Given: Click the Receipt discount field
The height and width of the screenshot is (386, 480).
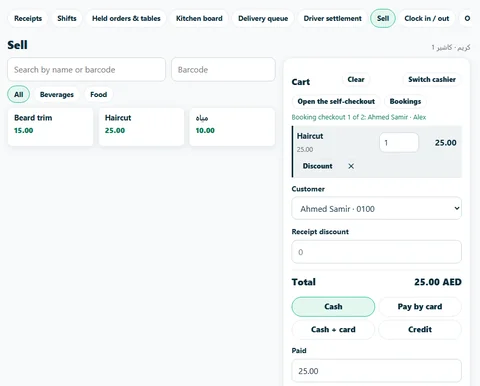Looking at the screenshot, I should click(x=377, y=252).
